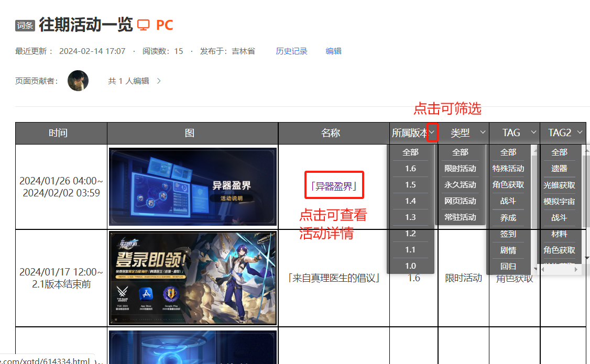Open the 历史记录 link
Viewport: 590px width, 364px height.
coord(291,51)
